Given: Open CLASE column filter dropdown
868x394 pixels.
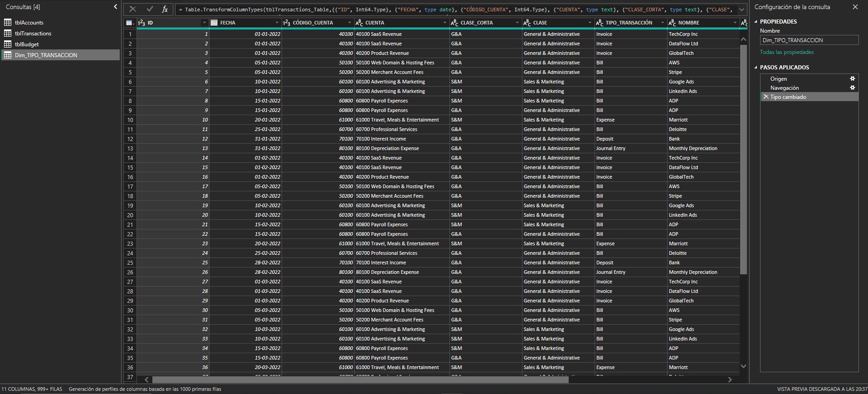Looking at the screenshot, I should pos(590,23).
